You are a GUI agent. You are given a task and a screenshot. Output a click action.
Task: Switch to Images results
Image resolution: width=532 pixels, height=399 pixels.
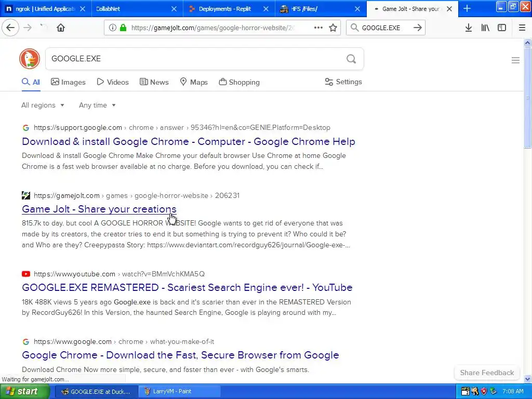pyautogui.click(x=68, y=82)
